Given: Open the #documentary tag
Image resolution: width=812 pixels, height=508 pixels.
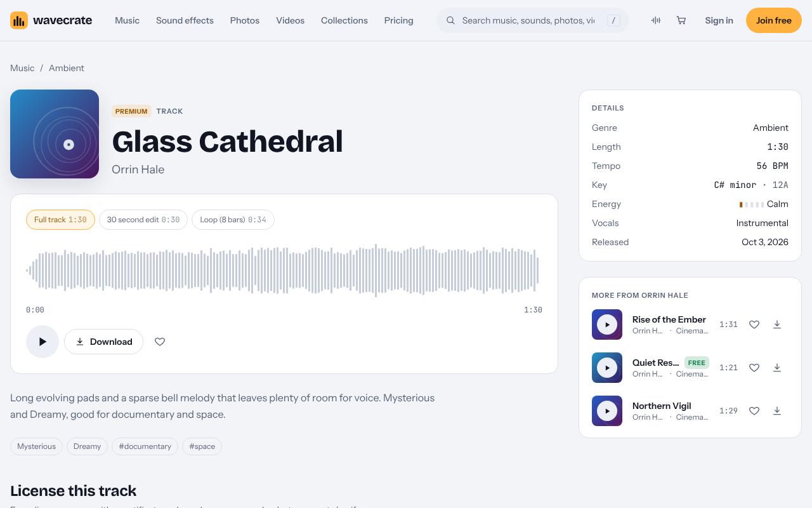Looking at the screenshot, I should coord(145,446).
